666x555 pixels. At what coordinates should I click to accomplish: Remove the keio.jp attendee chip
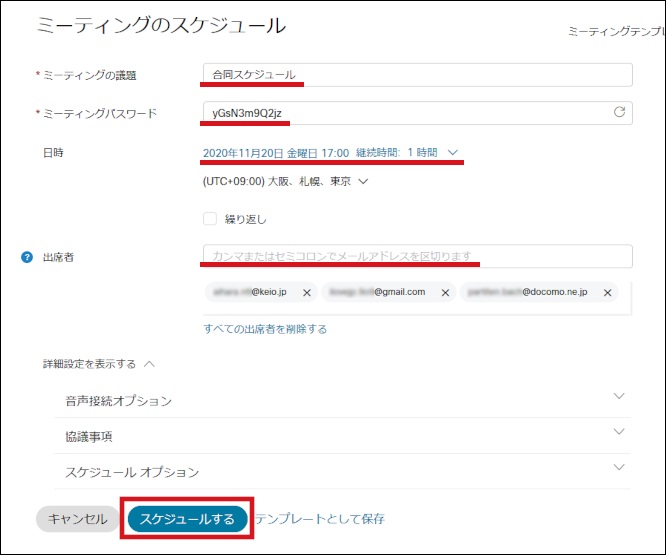307,293
